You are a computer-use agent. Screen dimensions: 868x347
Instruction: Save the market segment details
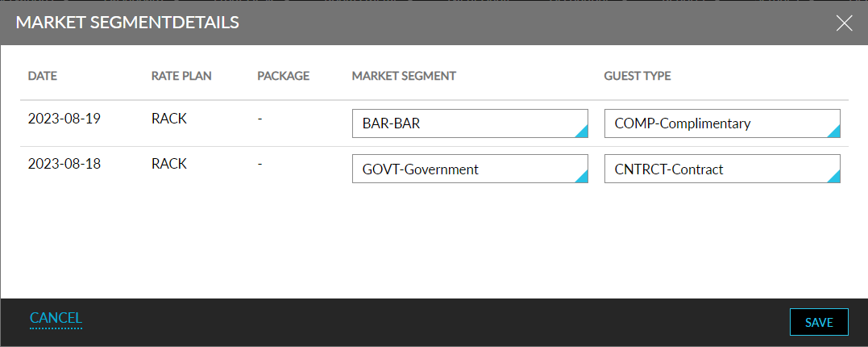(819, 322)
